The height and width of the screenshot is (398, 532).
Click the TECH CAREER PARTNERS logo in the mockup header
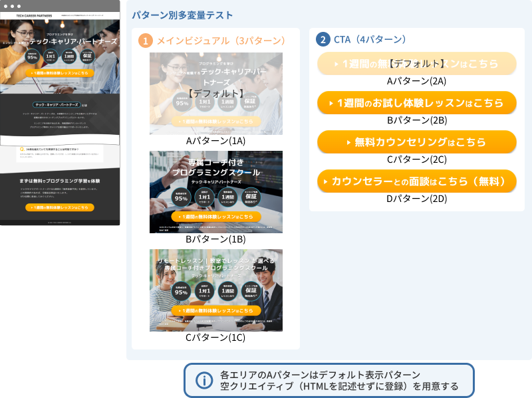tap(35, 15)
